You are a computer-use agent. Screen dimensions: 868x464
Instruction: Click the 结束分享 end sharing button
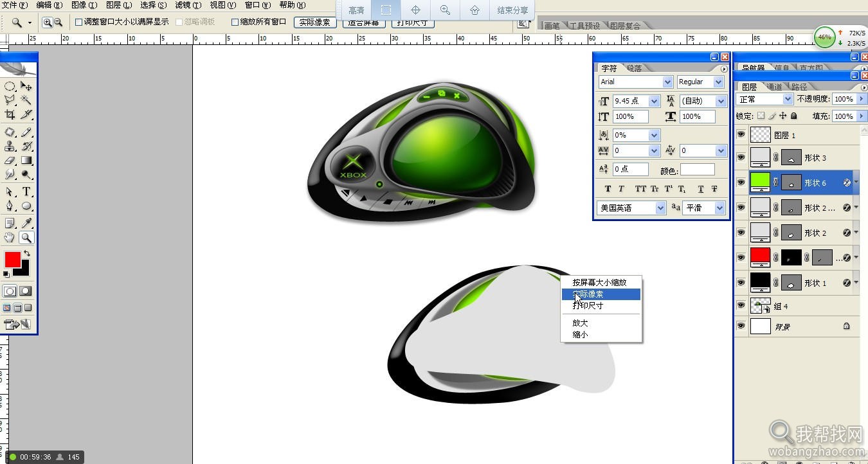(512, 10)
